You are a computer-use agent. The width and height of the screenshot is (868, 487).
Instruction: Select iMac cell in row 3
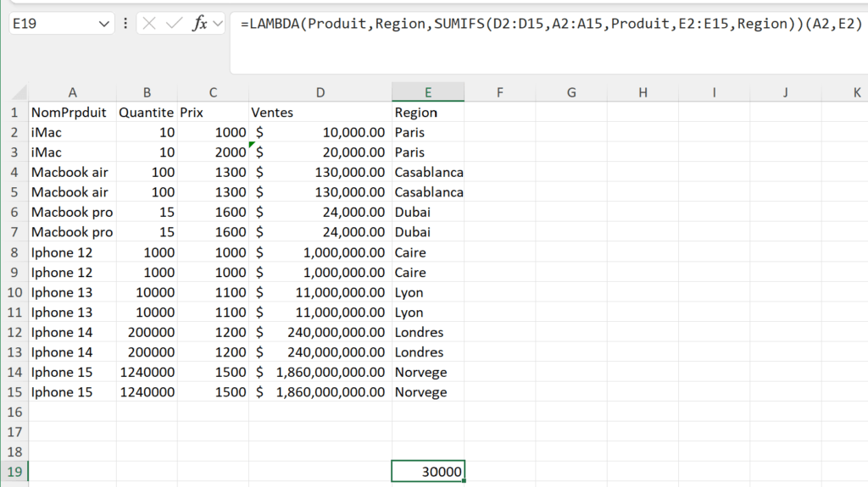[x=73, y=152]
